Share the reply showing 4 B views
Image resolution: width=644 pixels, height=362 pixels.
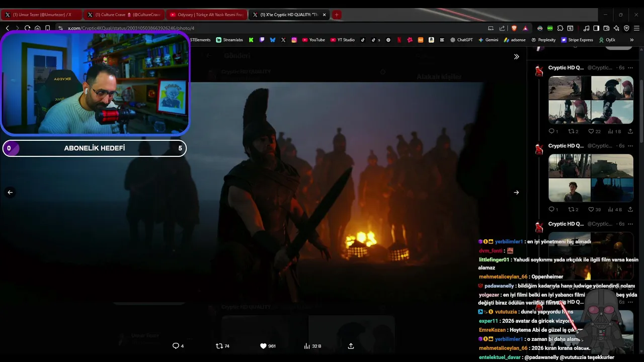tap(630, 209)
